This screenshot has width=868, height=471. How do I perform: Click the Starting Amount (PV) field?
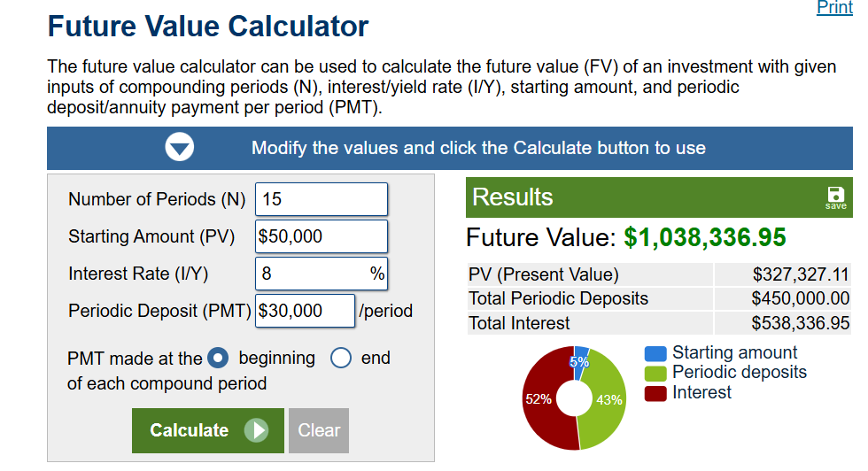click(x=321, y=236)
